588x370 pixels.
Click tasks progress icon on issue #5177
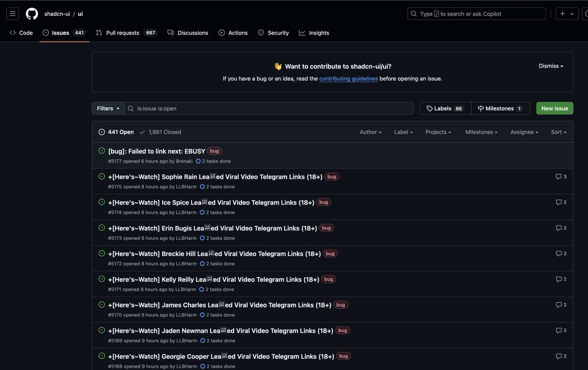198,161
